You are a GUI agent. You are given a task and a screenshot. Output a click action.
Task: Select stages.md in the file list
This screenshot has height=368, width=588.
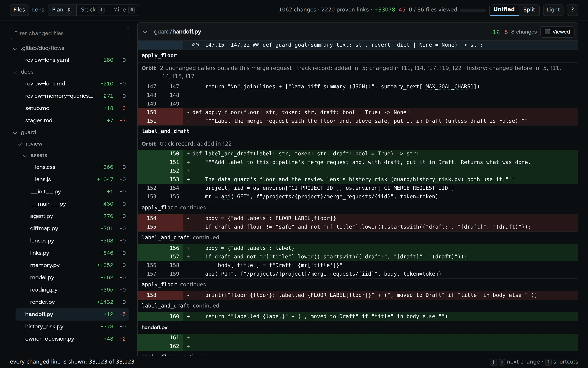(72, 120)
